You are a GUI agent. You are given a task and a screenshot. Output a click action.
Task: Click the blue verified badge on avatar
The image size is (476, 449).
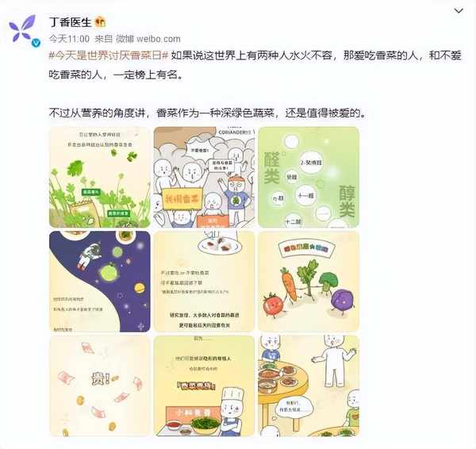click(36, 43)
